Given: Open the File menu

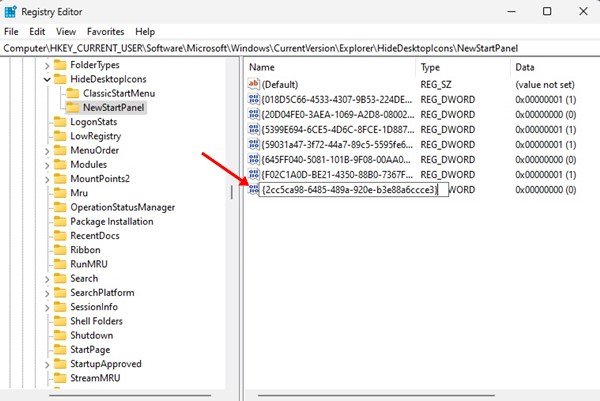Looking at the screenshot, I should point(11,32).
